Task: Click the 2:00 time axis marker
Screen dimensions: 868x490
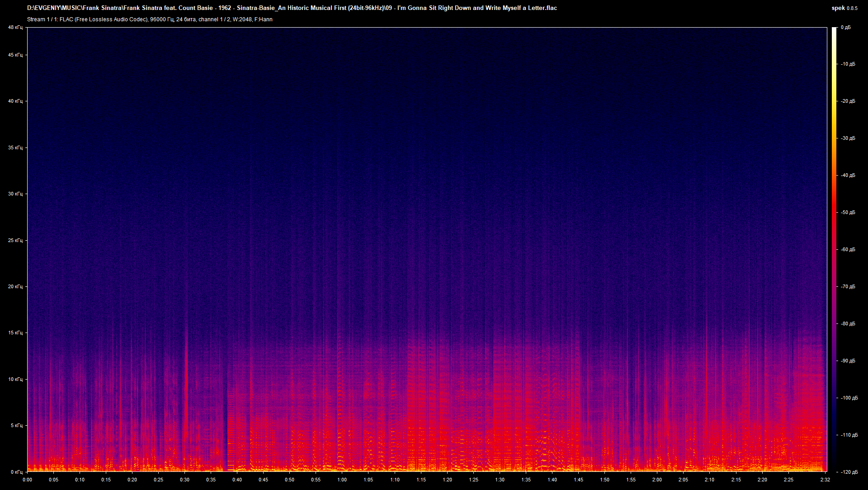Action: point(657,480)
